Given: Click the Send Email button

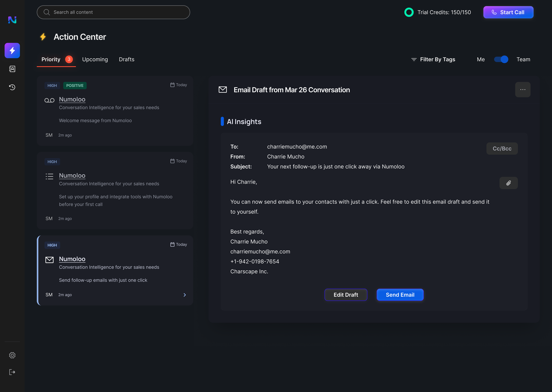Looking at the screenshot, I should 400,295.
